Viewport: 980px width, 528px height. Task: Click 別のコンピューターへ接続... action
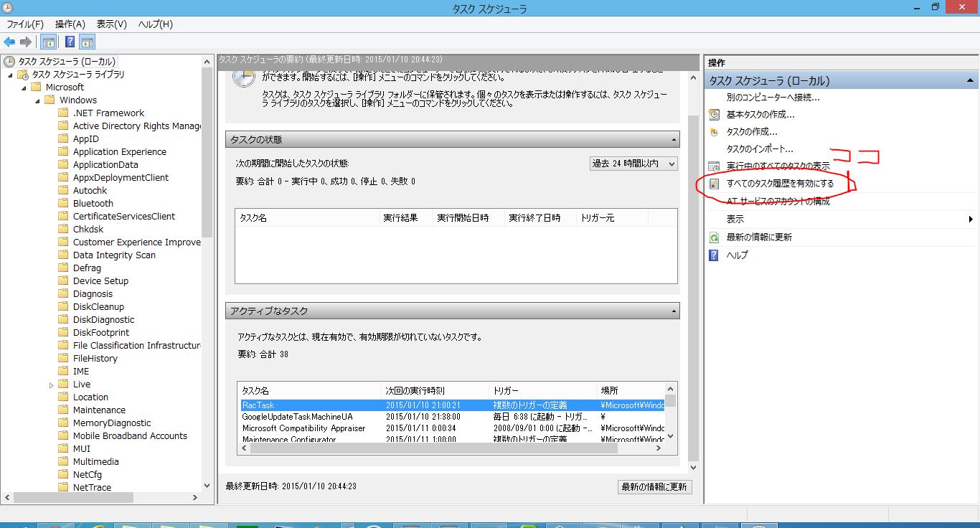(x=773, y=97)
